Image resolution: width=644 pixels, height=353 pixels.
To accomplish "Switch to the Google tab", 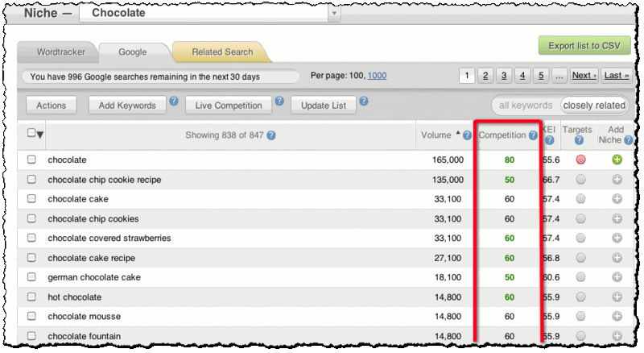I will (x=132, y=52).
